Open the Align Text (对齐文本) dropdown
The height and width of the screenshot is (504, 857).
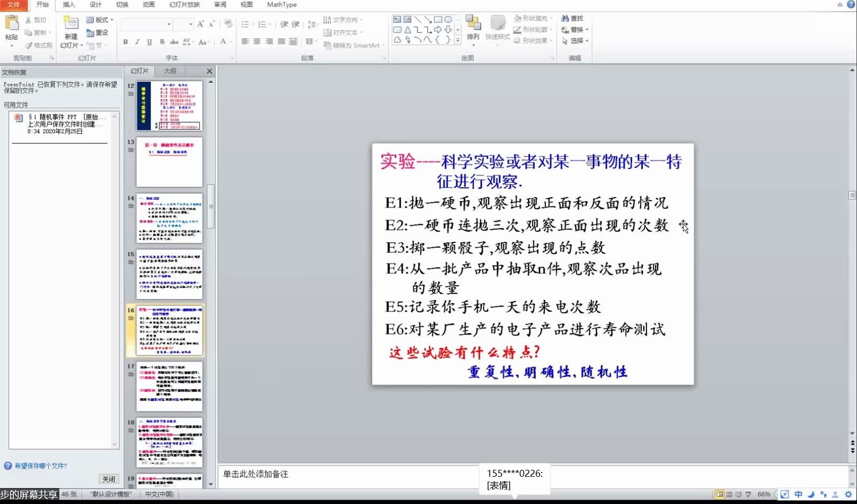pos(344,33)
